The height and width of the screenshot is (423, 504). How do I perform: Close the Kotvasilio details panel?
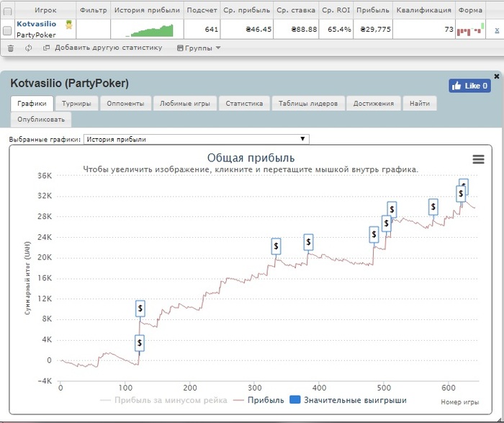(497, 76)
